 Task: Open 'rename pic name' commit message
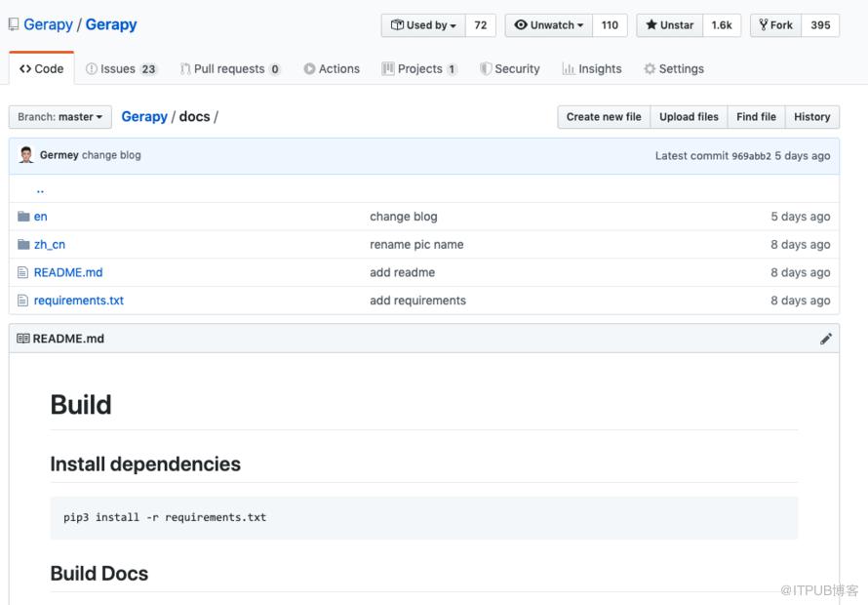pos(416,244)
